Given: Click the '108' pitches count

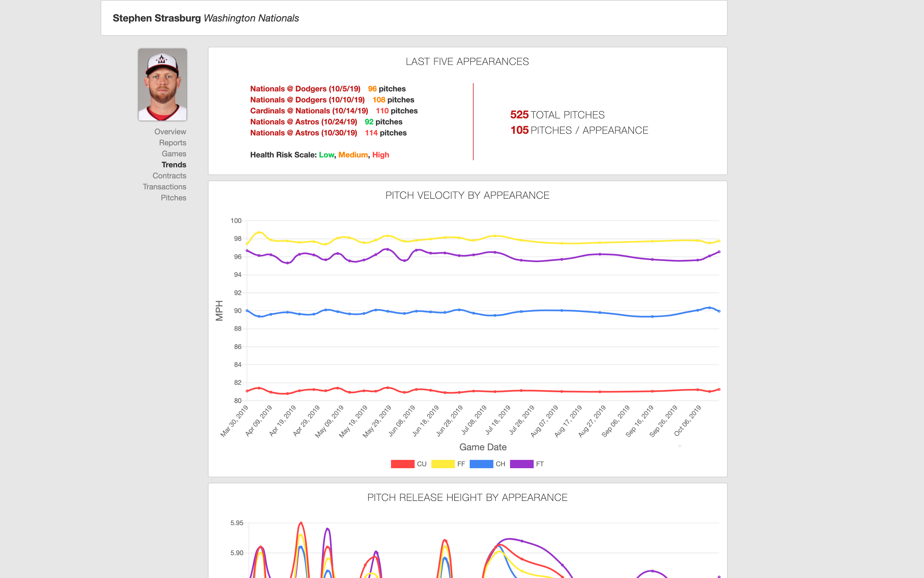Looking at the screenshot, I should click(379, 100).
